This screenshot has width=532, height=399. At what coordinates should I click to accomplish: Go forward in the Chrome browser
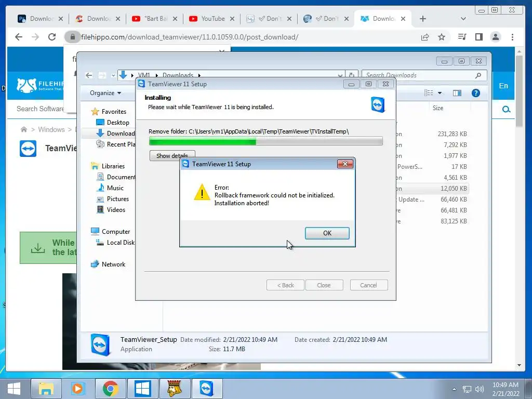(x=35, y=37)
